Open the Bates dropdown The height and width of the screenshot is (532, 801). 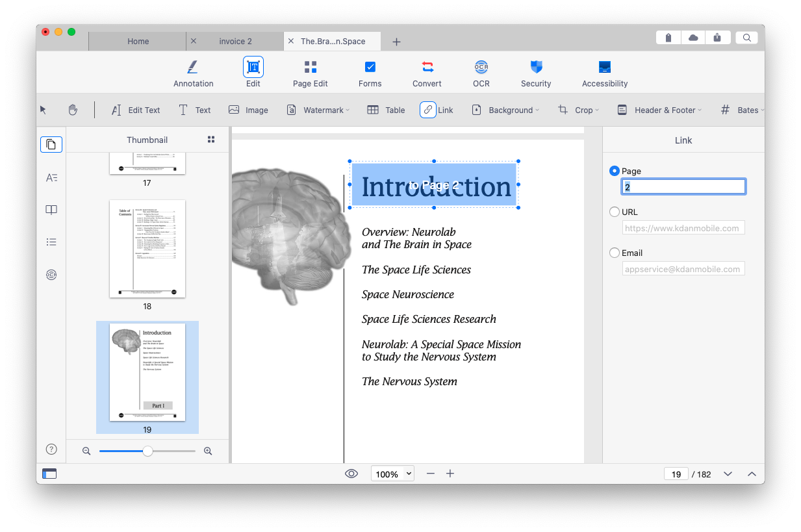[742, 110]
